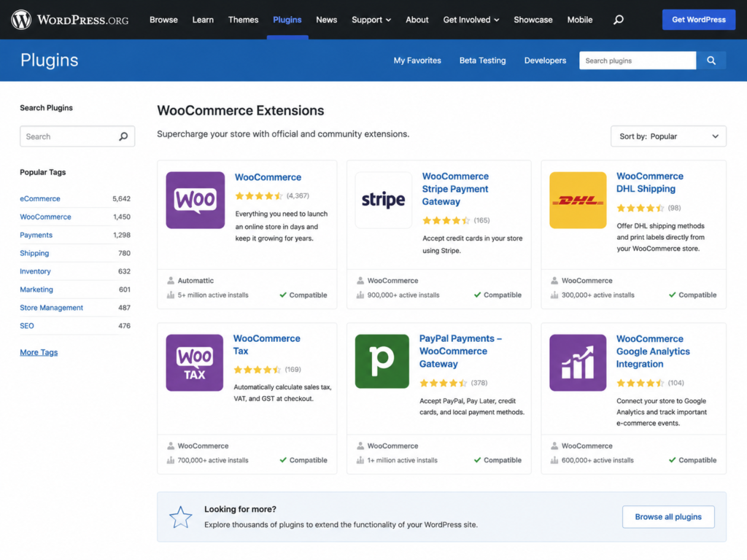Click the PayPal Payments star rating (378)

(x=444, y=383)
